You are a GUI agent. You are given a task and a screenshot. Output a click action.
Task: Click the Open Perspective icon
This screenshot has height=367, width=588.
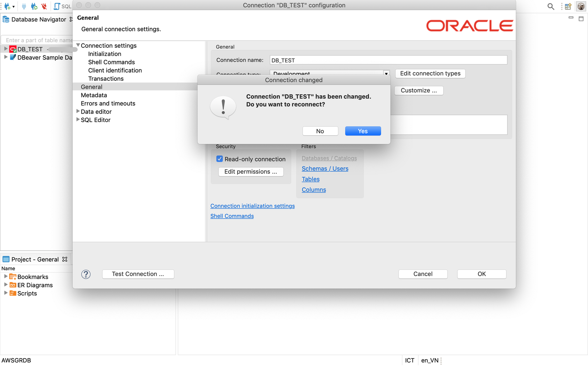pyautogui.click(x=568, y=6)
